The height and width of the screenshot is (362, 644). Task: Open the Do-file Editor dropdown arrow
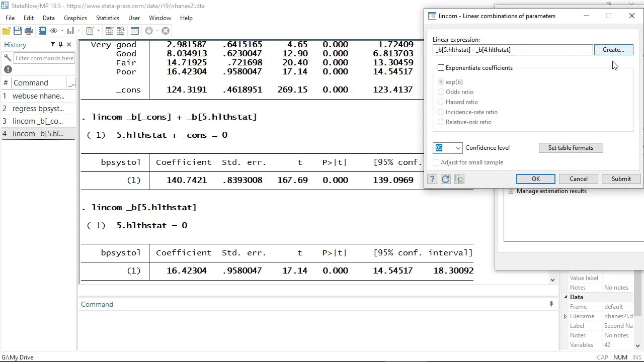(98, 31)
